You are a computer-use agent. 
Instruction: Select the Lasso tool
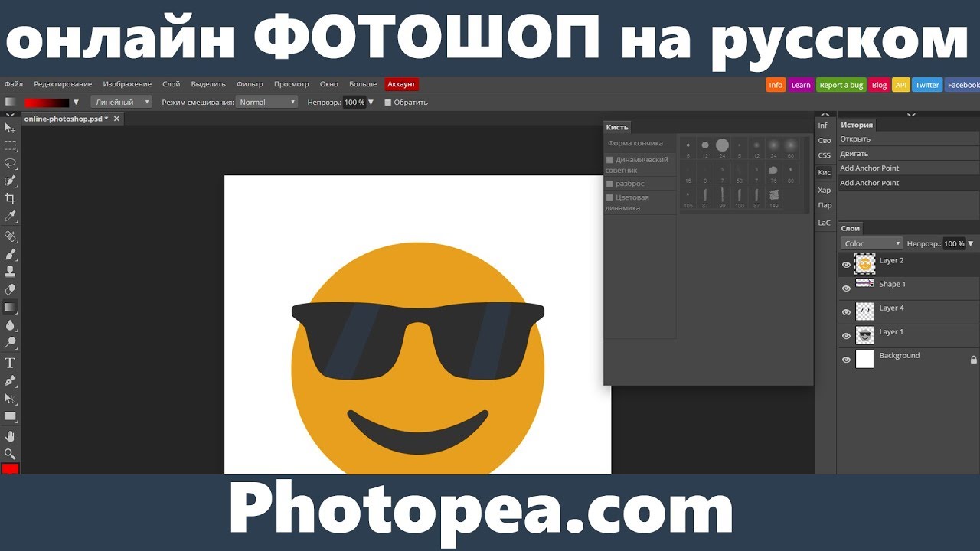coord(10,163)
